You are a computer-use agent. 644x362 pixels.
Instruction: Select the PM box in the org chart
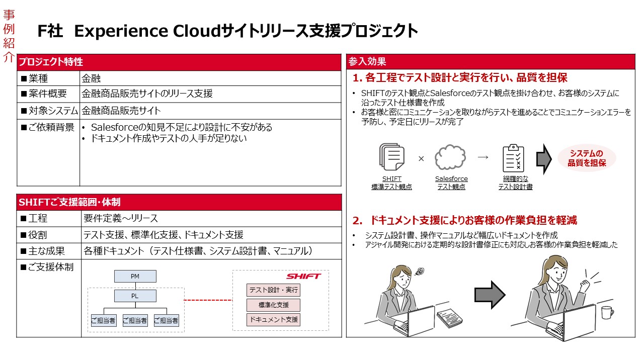pyautogui.click(x=135, y=276)
